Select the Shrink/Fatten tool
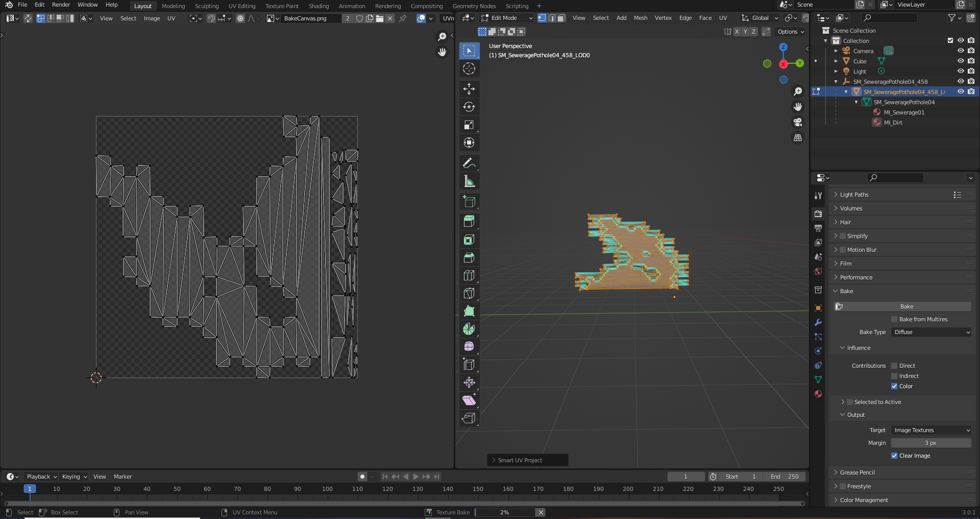The image size is (980, 519). coord(469,383)
